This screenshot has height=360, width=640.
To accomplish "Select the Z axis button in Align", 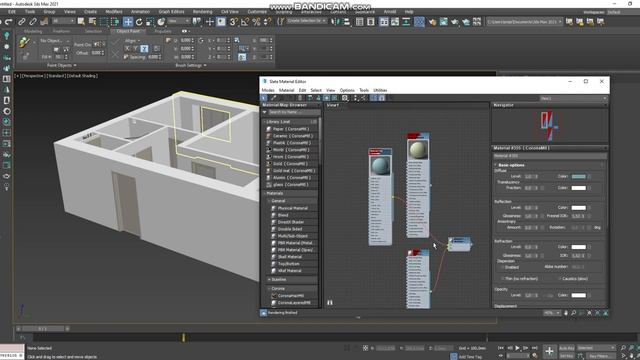I will point(144,49).
